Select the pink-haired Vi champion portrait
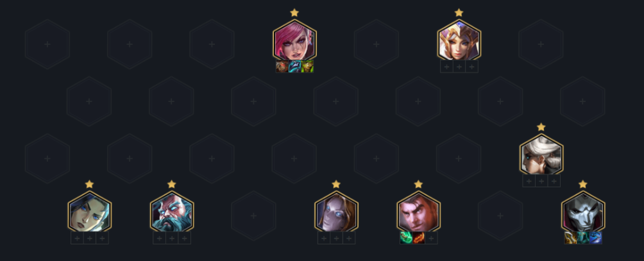This screenshot has height=261, width=644. point(294,42)
